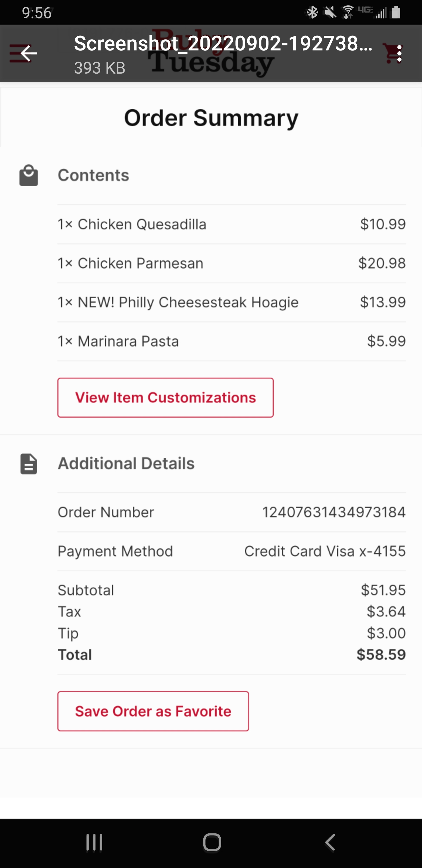422x868 pixels.
Task: Tap the Additional Details document icon
Action: click(29, 464)
